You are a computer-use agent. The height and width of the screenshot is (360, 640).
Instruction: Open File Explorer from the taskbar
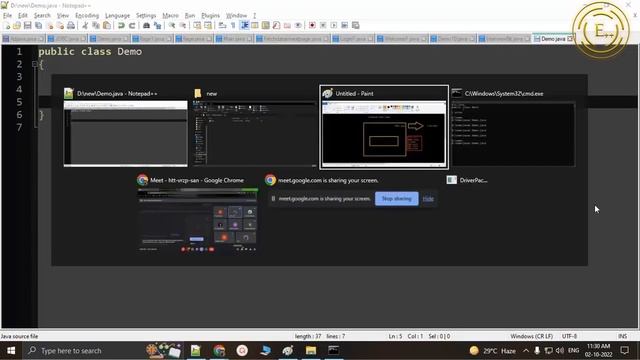[311, 351]
